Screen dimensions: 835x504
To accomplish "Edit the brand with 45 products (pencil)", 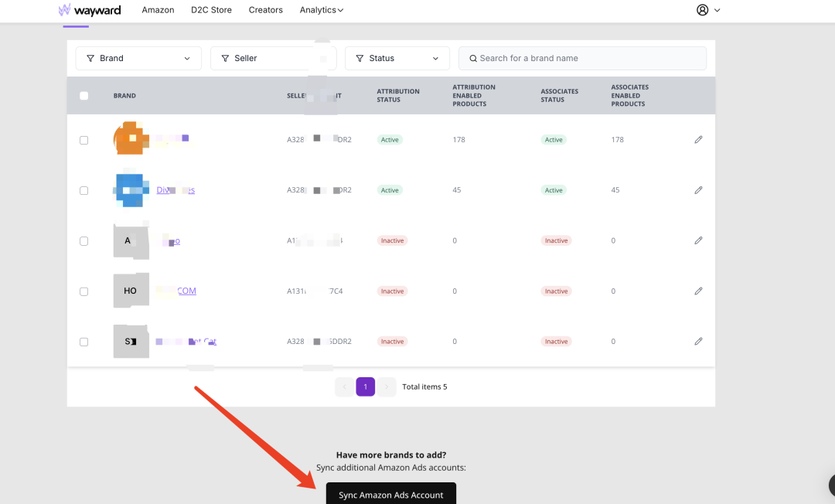I will (698, 190).
